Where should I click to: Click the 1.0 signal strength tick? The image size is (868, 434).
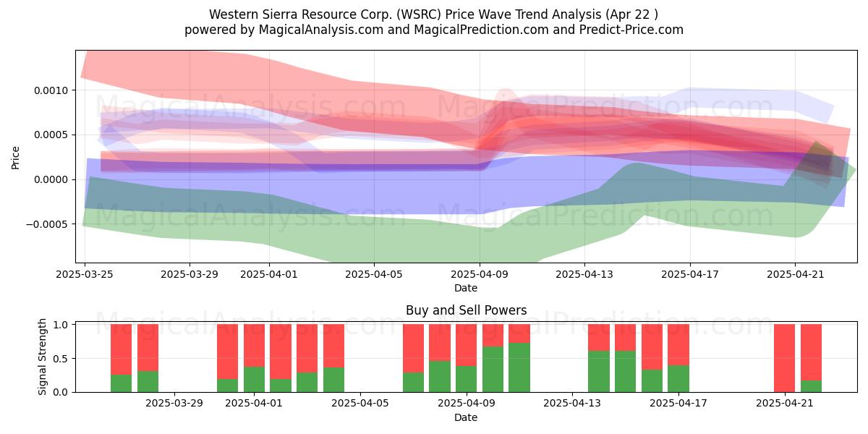click(x=61, y=325)
